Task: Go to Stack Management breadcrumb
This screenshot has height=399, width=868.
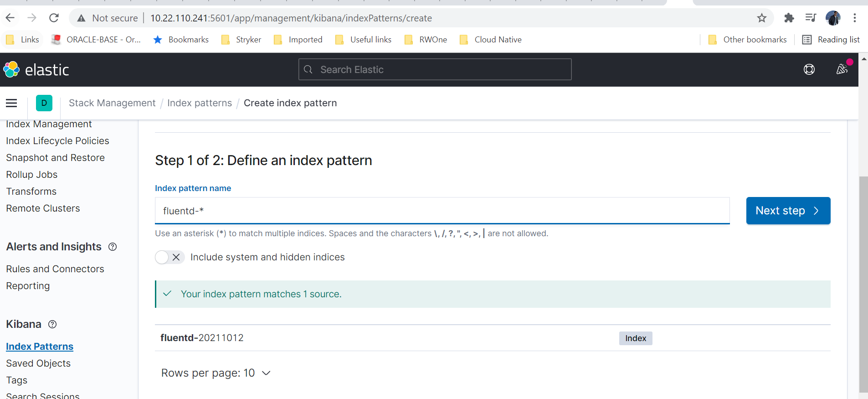Action: [x=112, y=103]
